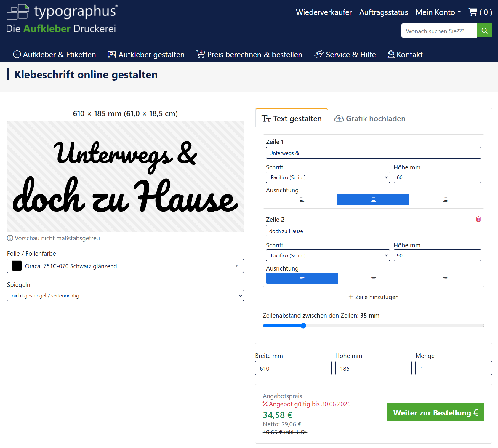Align Zeile 1 text right

[x=445, y=200]
